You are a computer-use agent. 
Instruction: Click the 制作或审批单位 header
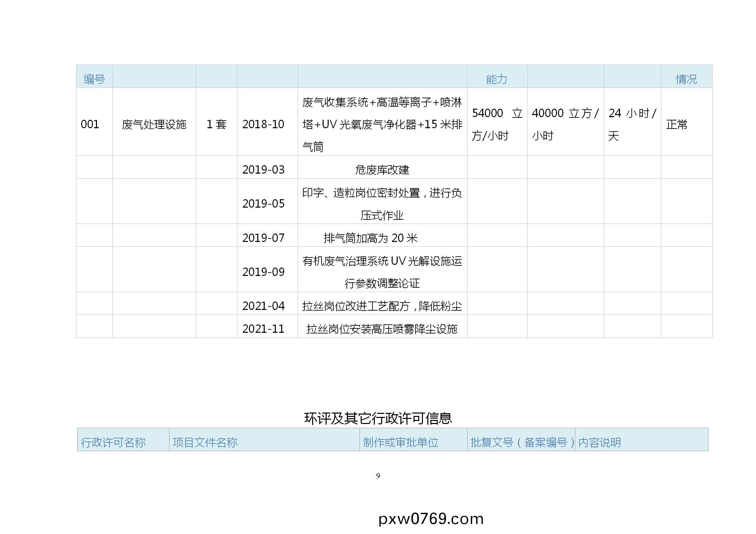pos(400,442)
